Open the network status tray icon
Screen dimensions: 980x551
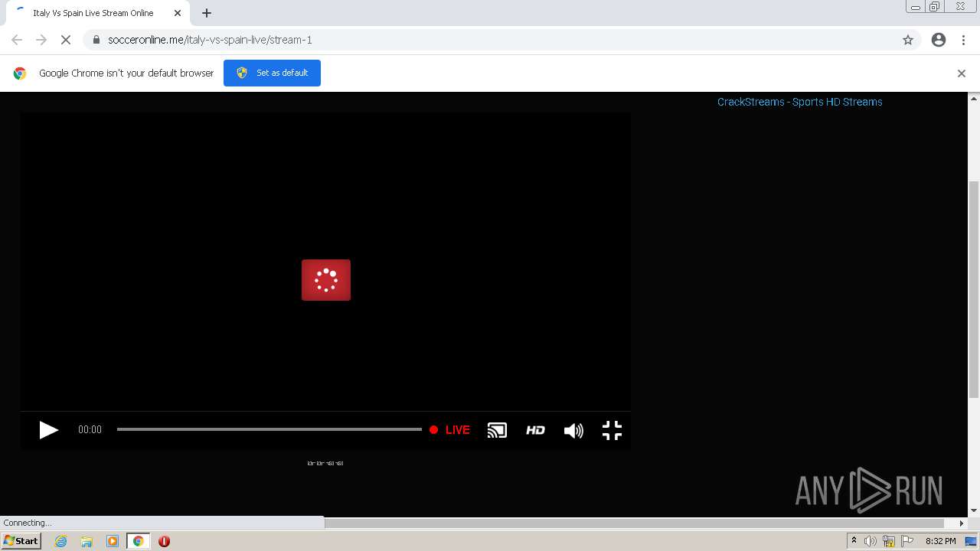tap(889, 541)
